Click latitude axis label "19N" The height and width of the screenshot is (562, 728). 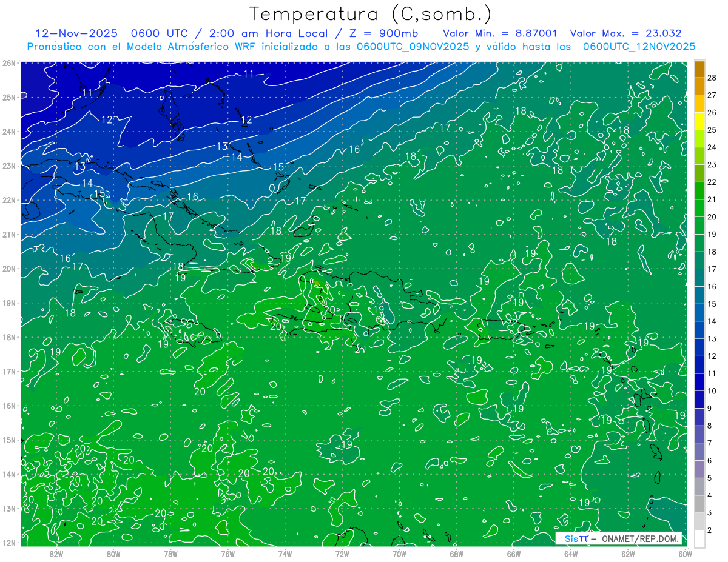[x=9, y=303]
